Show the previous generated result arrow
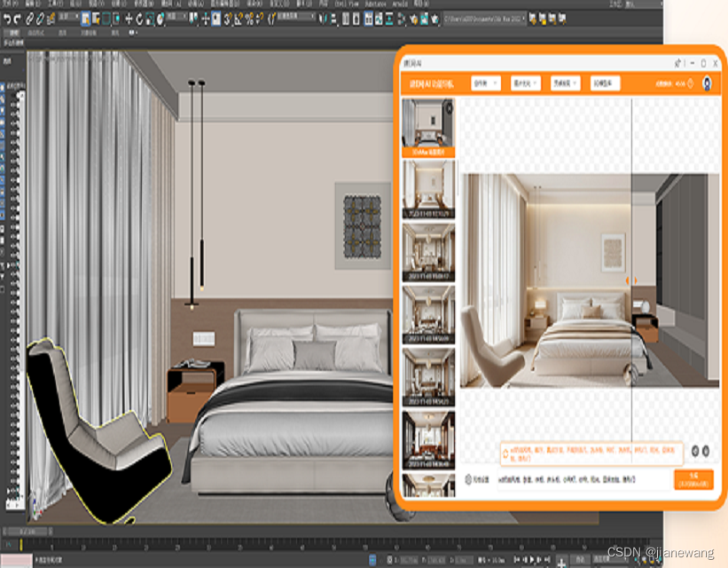This screenshot has height=568, width=728. pyautogui.click(x=695, y=451)
